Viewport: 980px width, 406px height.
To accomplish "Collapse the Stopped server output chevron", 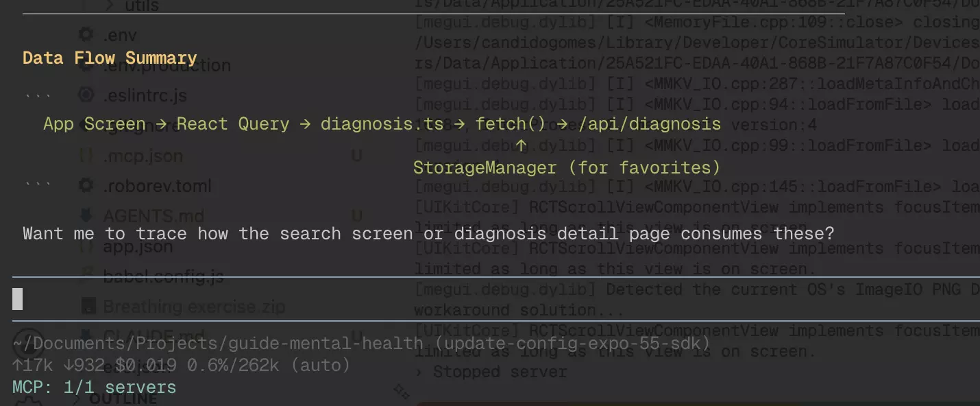I will point(418,372).
